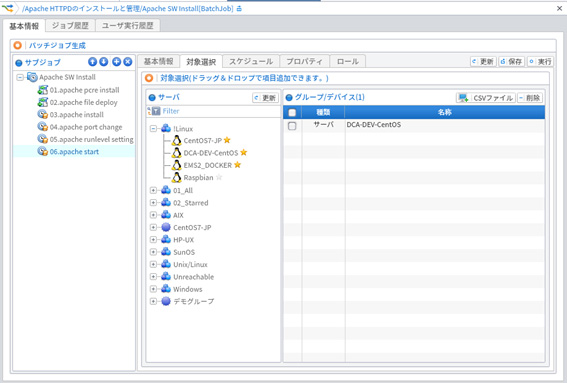Expand the AIX group
This screenshot has height=383, width=567.
153,215
